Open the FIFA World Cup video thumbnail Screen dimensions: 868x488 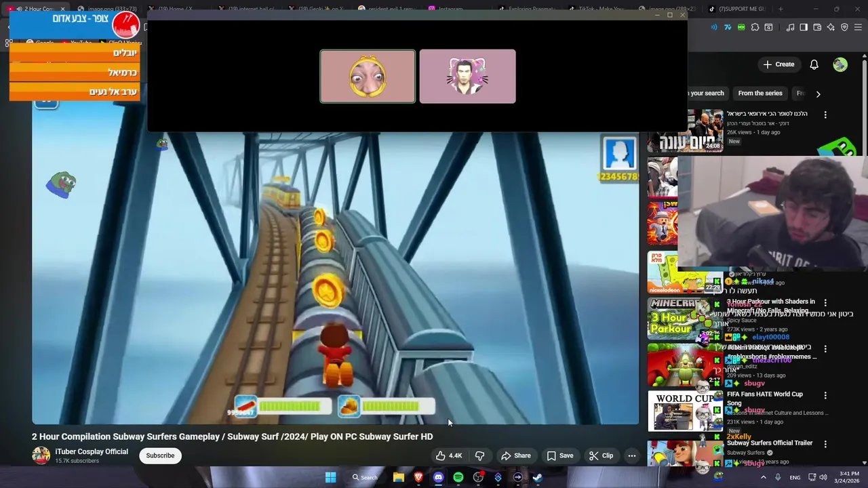tap(685, 411)
